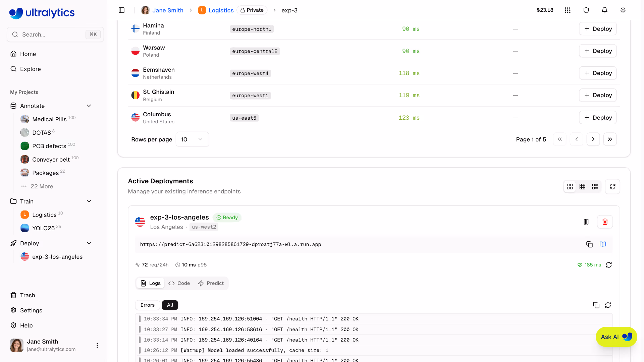
Task: Click the us-west2 region tag
Action: click(x=204, y=227)
